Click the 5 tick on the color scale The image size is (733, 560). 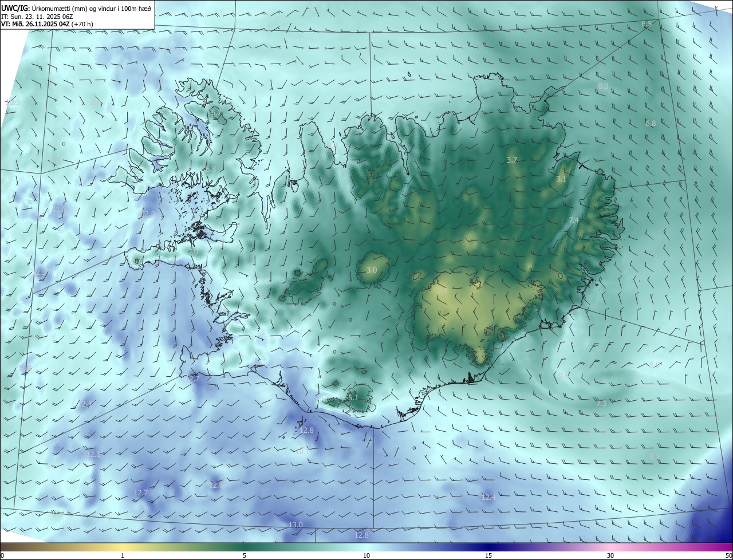click(245, 555)
